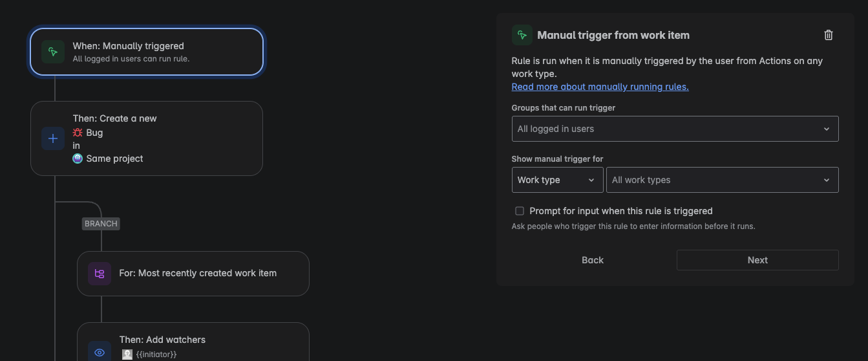Select the Then: Create a new Bug card
Screen dimensions: 868x361
tap(147, 138)
